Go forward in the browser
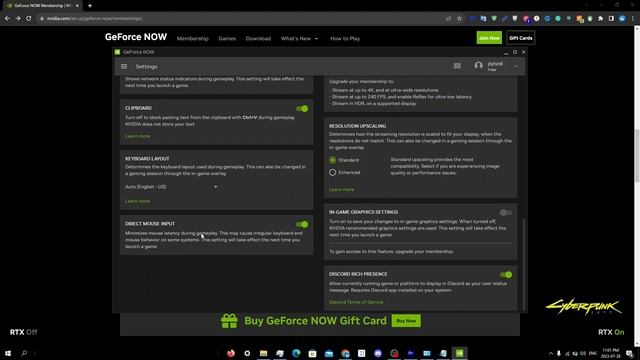Image resolution: width=640 pixels, height=360 pixels. [x=18, y=18]
